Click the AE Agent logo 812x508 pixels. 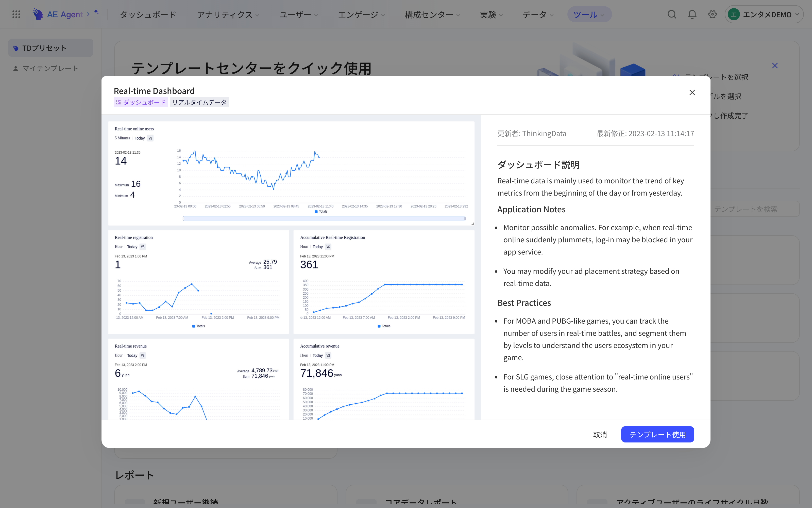click(x=57, y=14)
